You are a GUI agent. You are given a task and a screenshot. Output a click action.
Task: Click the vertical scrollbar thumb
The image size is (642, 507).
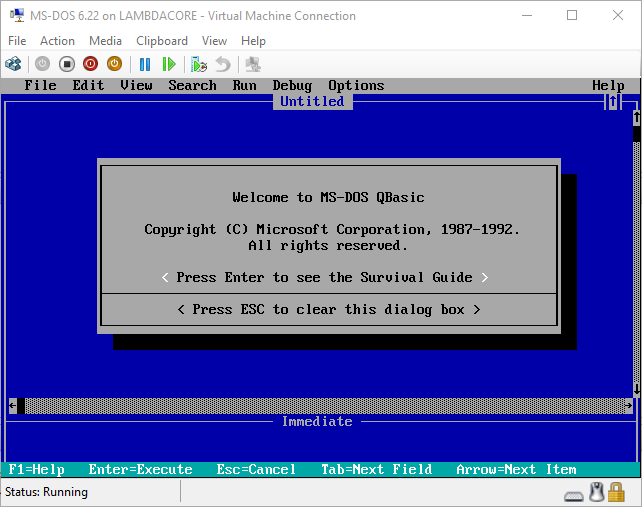[x=637, y=134]
